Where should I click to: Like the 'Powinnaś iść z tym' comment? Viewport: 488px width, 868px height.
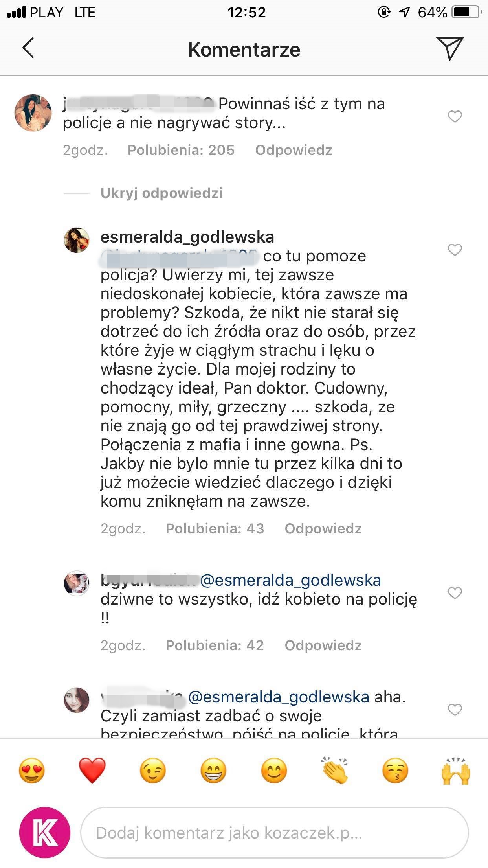coord(455,116)
